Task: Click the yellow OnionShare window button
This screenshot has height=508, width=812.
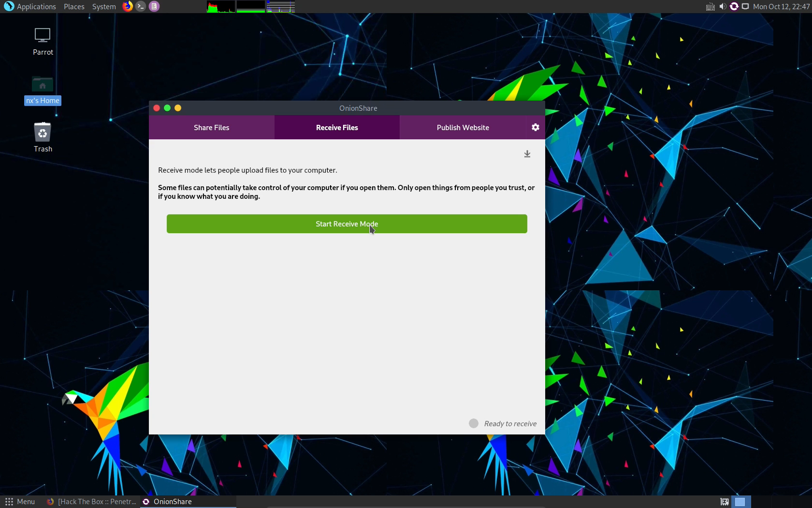Action: coord(178,108)
